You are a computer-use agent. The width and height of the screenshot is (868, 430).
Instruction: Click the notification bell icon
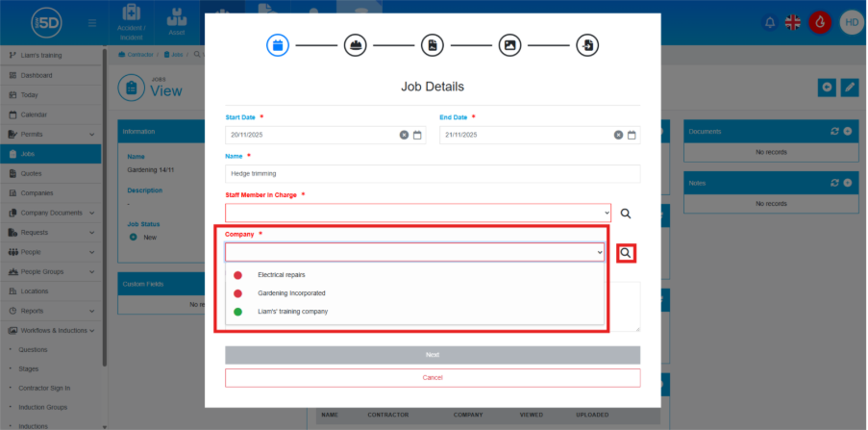pyautogui.click(x=769, y=22)
